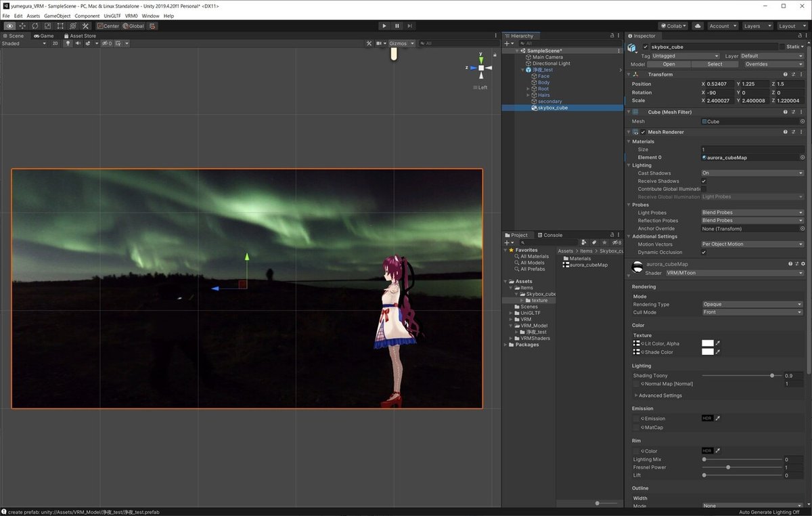Viewport: 812px width, 516px height.
Task: Select the Move tool in toolbar
Action: [22, 26]
